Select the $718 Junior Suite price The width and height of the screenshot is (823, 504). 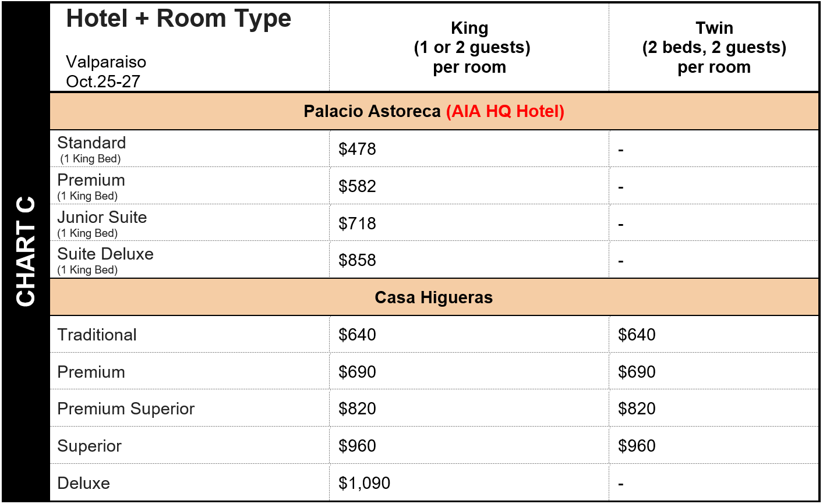click(x=357, y=223)
